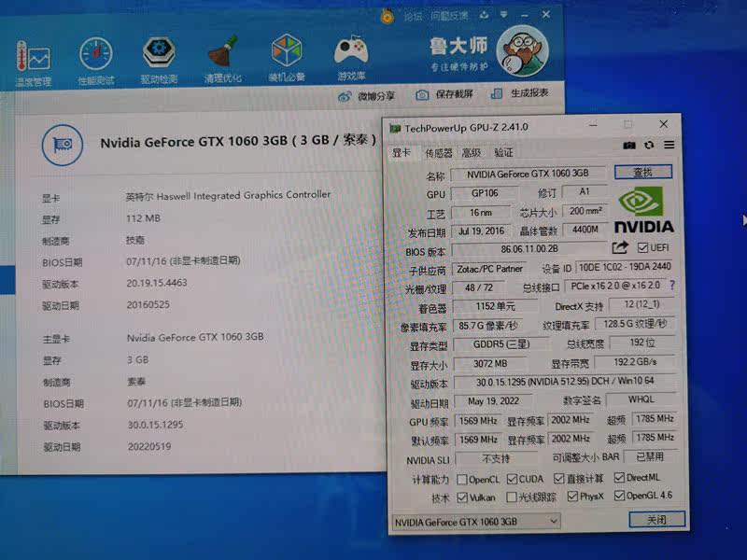
Task: Click the 112 MB 显存 value in Ludashi
Action: click(143, 218)
